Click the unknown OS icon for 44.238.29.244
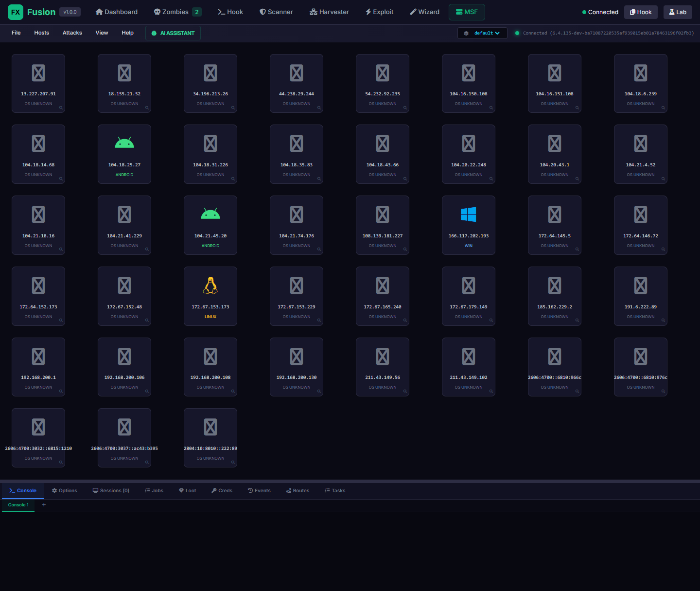This screenshot has width=700, height=591. pyautogui.click(x=297, y=73)
